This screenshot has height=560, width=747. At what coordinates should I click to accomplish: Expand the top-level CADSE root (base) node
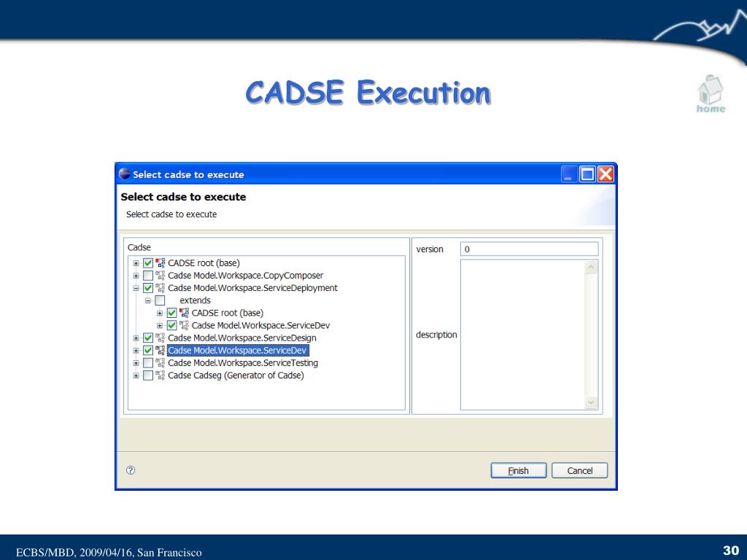click(136, 263)
